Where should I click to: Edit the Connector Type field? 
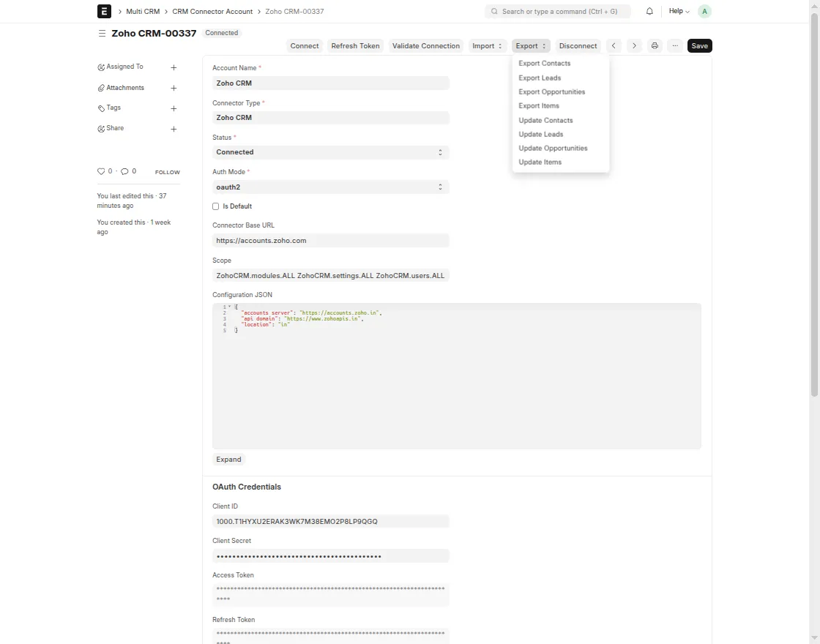pyautogui.click(x=330, y=118)
